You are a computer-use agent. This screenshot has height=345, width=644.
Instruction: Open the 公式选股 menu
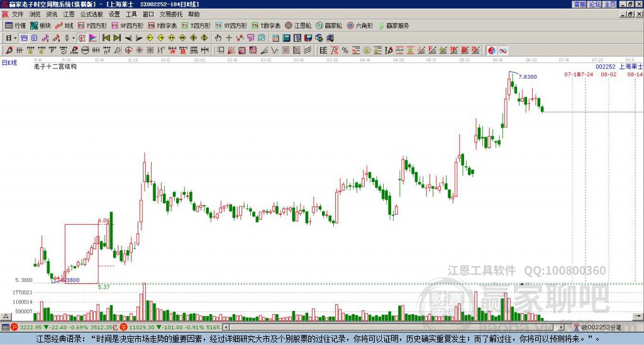click(x=92, y=14)
